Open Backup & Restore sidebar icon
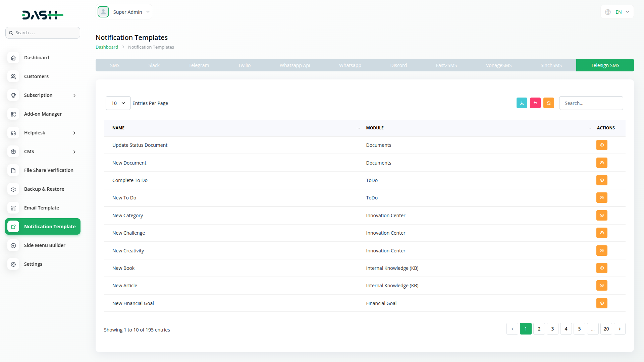Viewport: 644px width, 362px height. (13, 189)
